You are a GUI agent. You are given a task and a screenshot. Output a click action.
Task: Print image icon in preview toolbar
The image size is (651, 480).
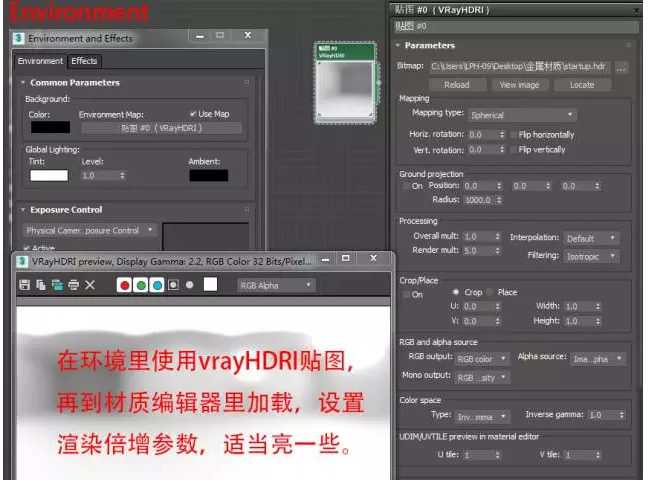[73, 285]
